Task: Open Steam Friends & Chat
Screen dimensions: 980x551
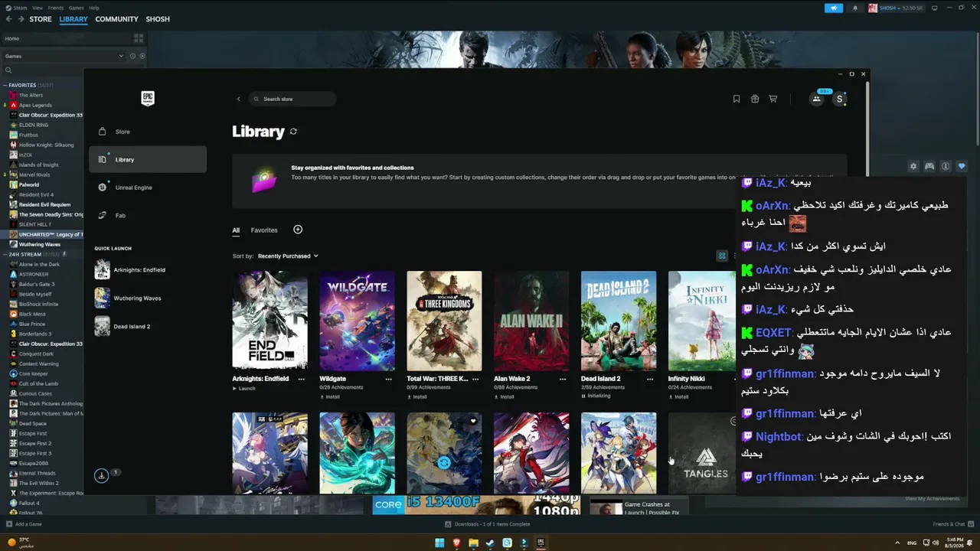Action: click(952, 524)
